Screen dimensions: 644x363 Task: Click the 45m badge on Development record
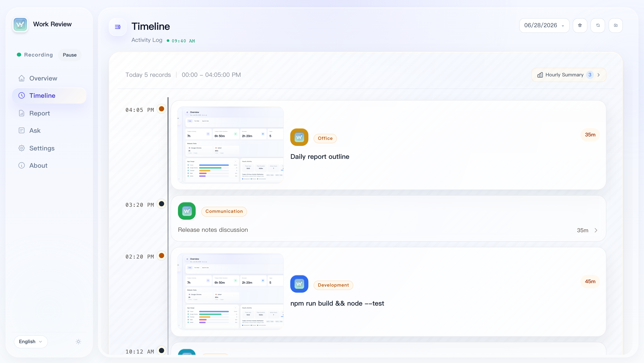(x=590, y=282)
